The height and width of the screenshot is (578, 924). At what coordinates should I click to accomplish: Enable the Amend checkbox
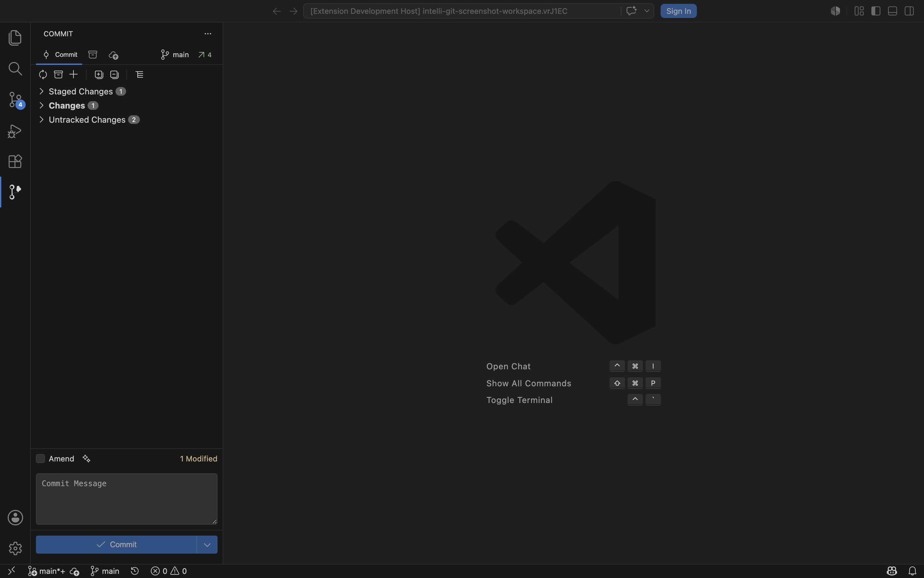(40, 459)
